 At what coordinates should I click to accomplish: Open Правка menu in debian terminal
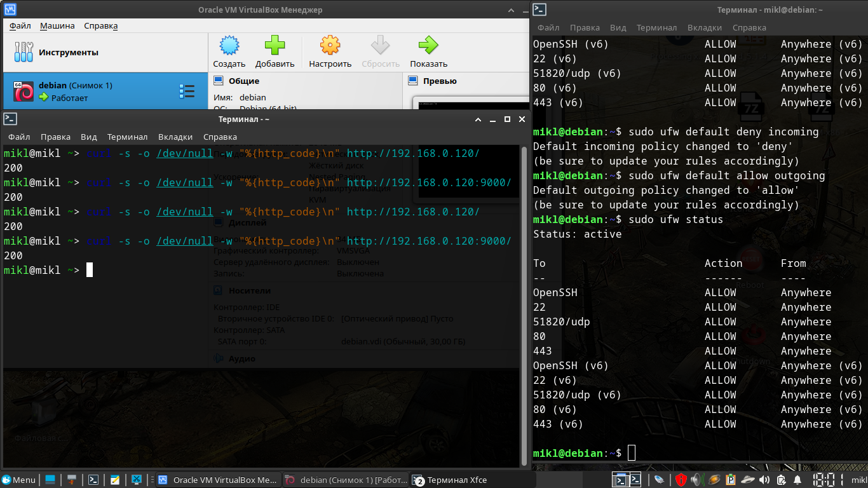click(x=585, y=28)
